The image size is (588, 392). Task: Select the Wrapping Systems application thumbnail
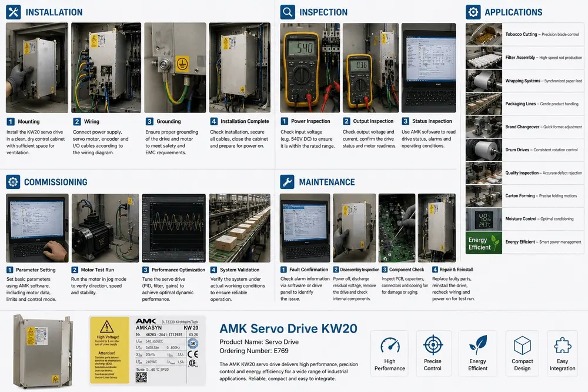(x=484, y=81)
